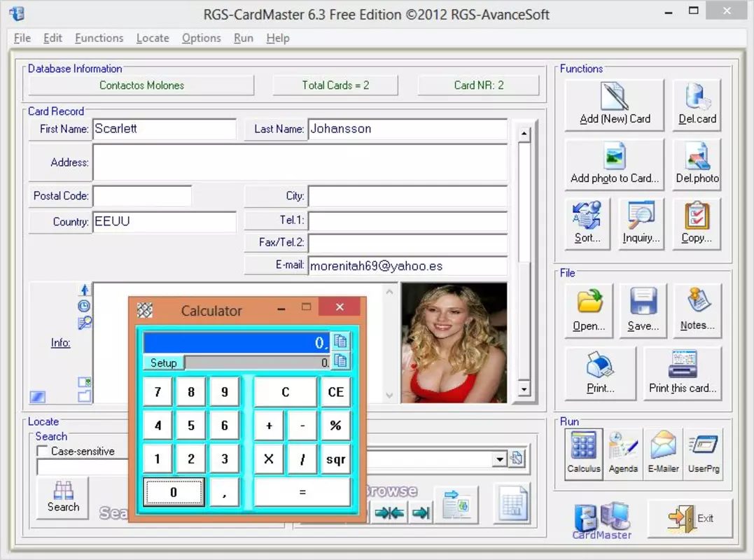
Task: Click the calculator Setup button
Action: [x=164, y=363]
